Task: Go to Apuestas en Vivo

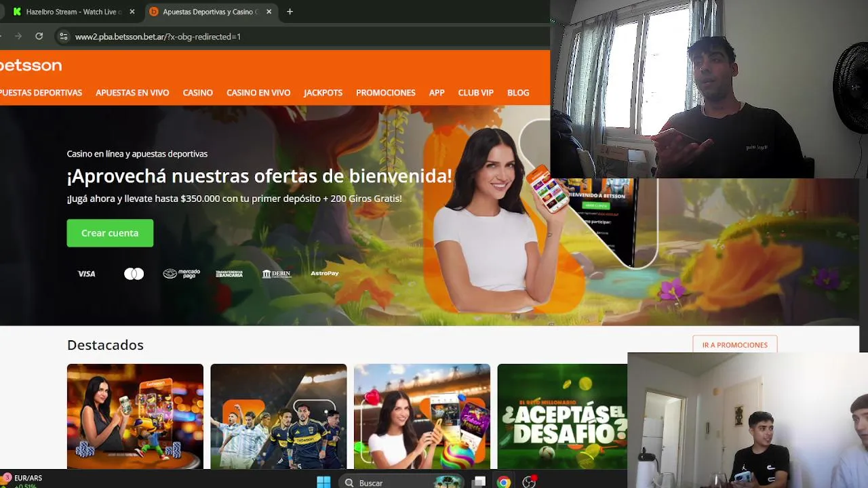Action: (132, 93)
